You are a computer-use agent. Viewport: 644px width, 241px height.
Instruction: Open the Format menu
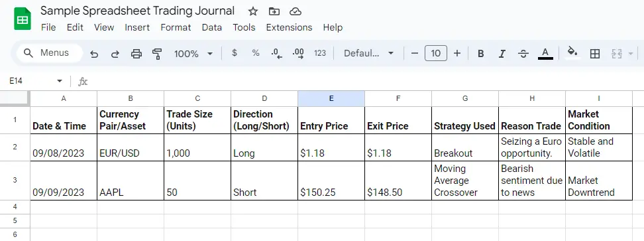[176, 28]
